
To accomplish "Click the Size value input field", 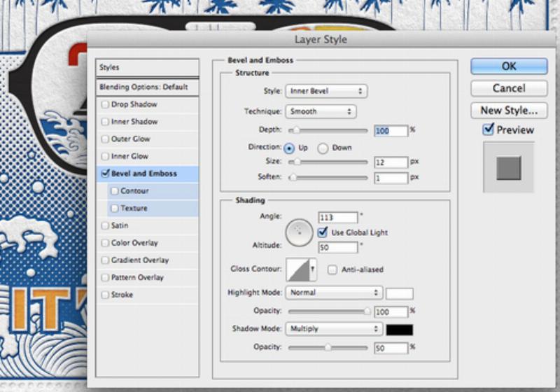I will [390, 162].
